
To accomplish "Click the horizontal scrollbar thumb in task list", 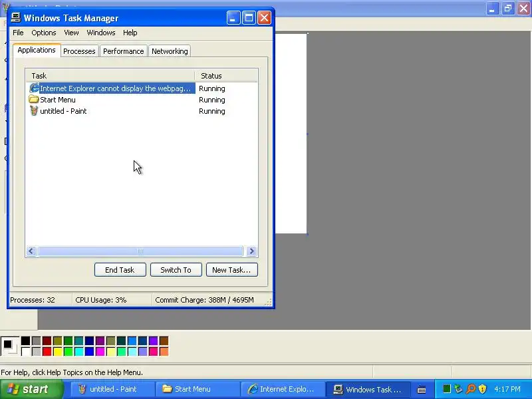I will [x=140, y=251].
